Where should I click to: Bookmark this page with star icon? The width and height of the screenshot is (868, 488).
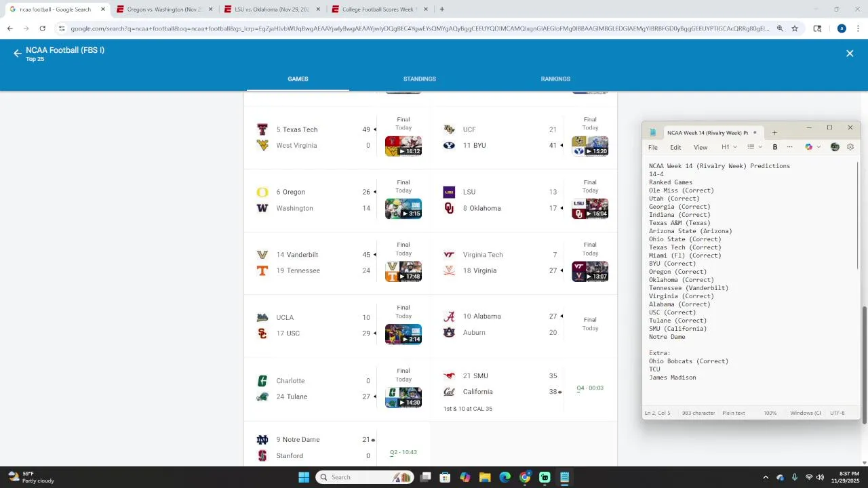pos(795,28)
